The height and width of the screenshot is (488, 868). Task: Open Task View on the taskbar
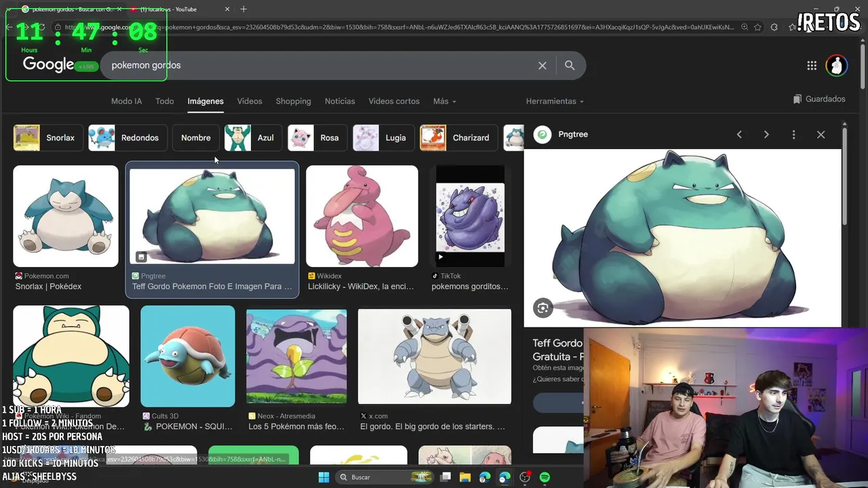(x=446, y=477)
